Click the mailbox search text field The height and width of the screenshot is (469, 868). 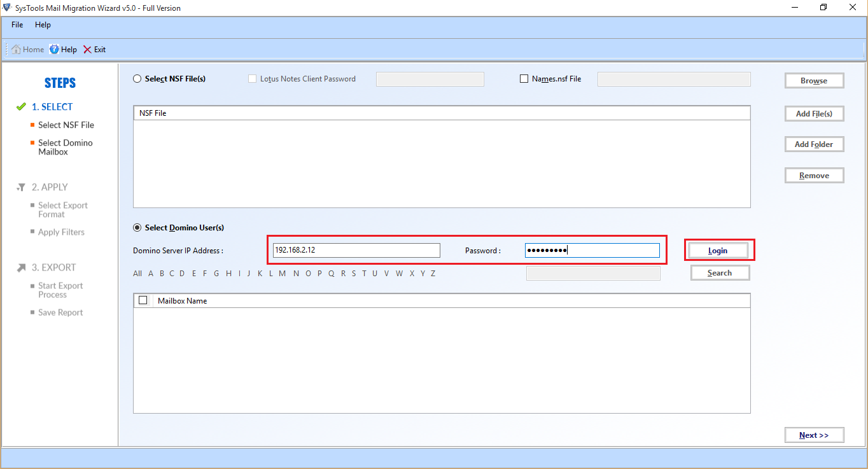[593, 273]
